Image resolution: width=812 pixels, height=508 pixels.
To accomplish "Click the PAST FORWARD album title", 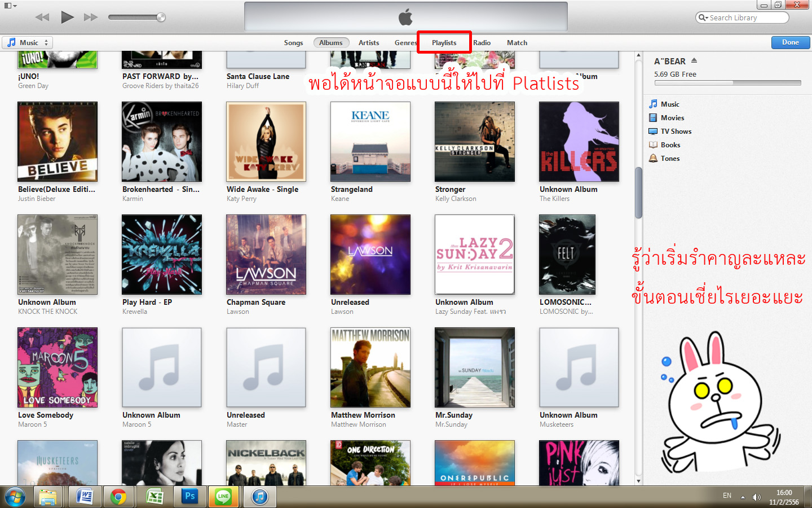I will click(160, 76).
